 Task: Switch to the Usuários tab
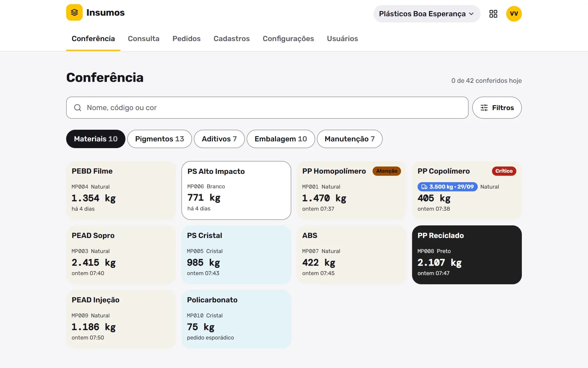[x=342, y=39]
